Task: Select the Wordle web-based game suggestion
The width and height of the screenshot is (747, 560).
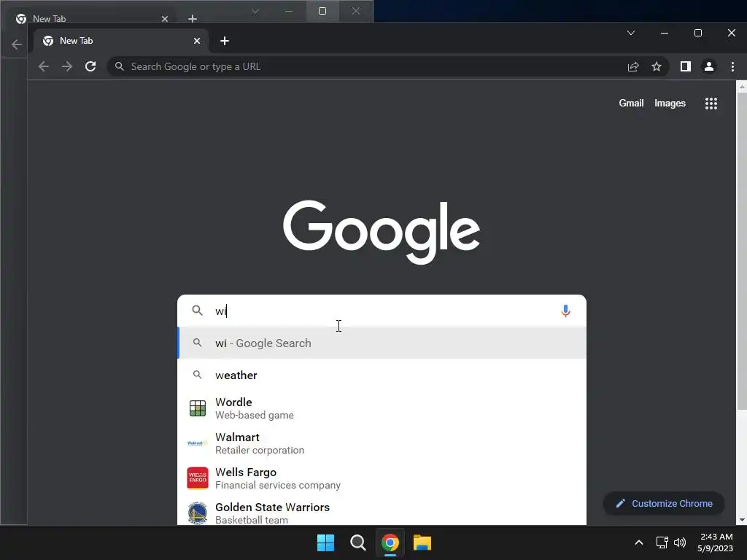Action: [382, 408]
